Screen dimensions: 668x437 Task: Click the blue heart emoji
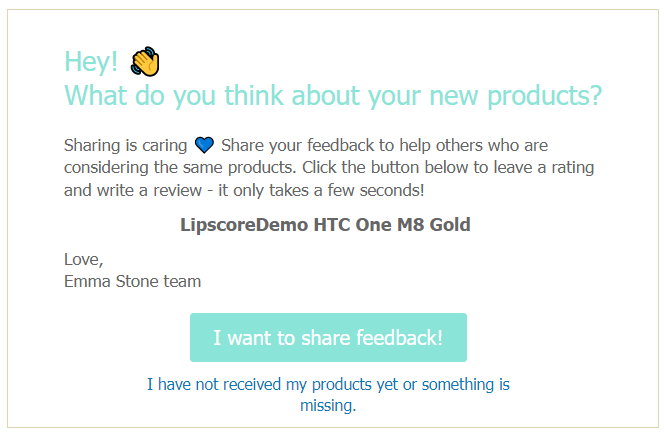204,145
